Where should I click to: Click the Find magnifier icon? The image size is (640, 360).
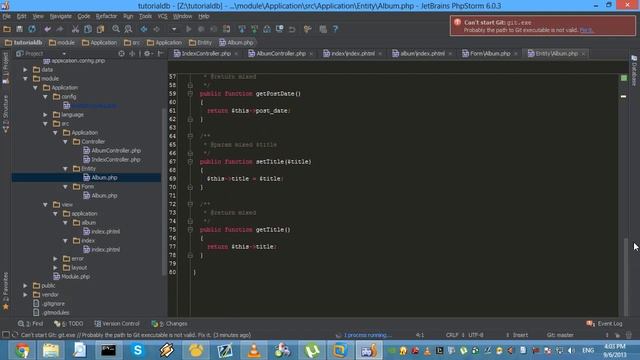[116, 29]
